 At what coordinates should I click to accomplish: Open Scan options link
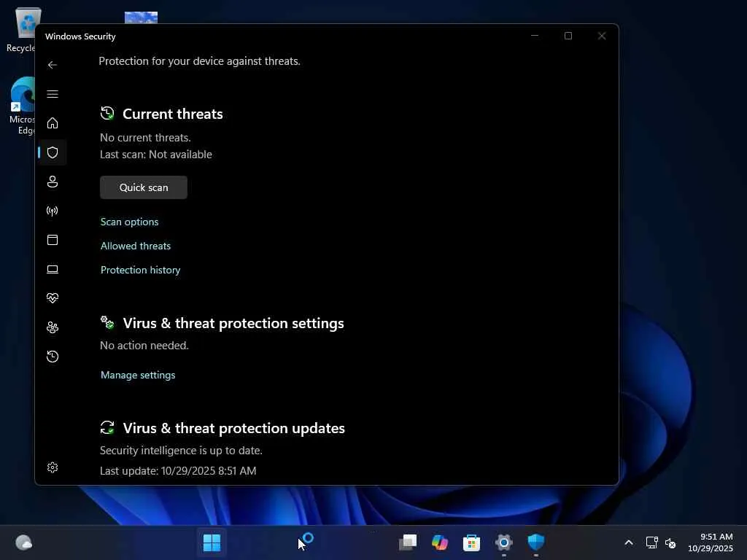click(130, 222)
